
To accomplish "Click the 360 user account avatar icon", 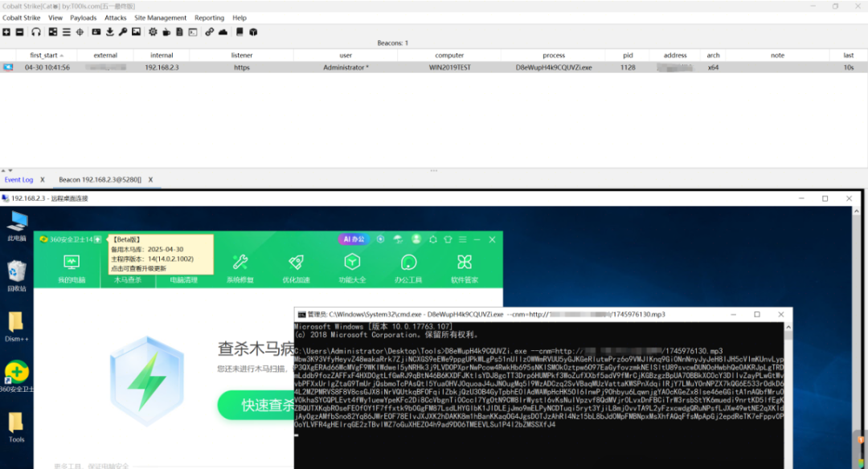I will tap(416, 239).
